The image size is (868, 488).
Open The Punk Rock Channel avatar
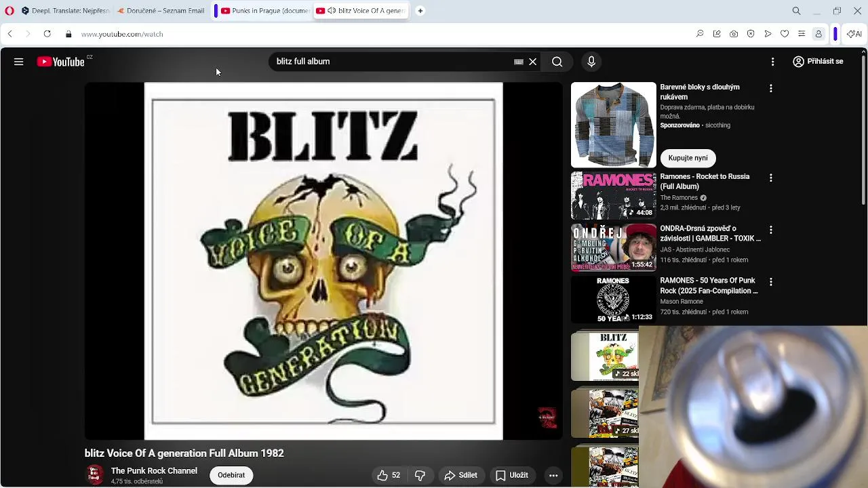(x=95, y=475)
